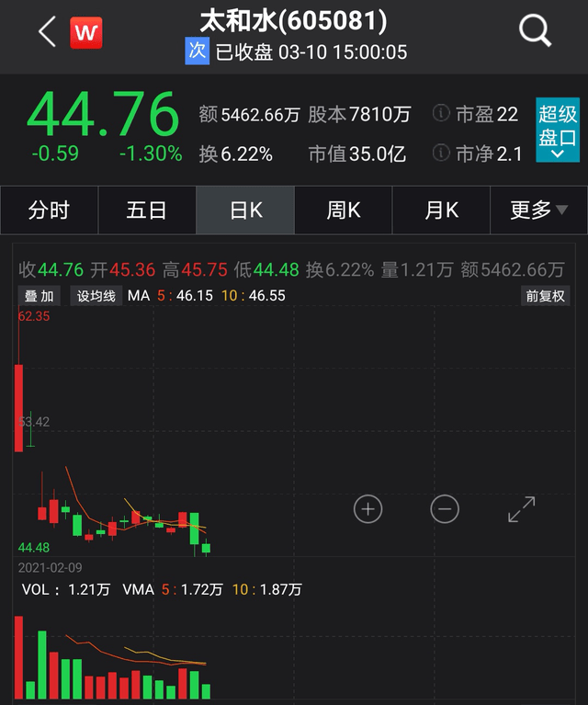Click the info icon beside 市净
This screenshot has width=588, height=705.
(441, 153)
